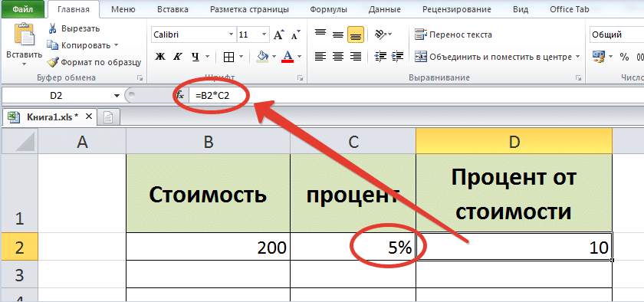
Task: Select the Стоимость header cell
Action: [x=208, y=193]
